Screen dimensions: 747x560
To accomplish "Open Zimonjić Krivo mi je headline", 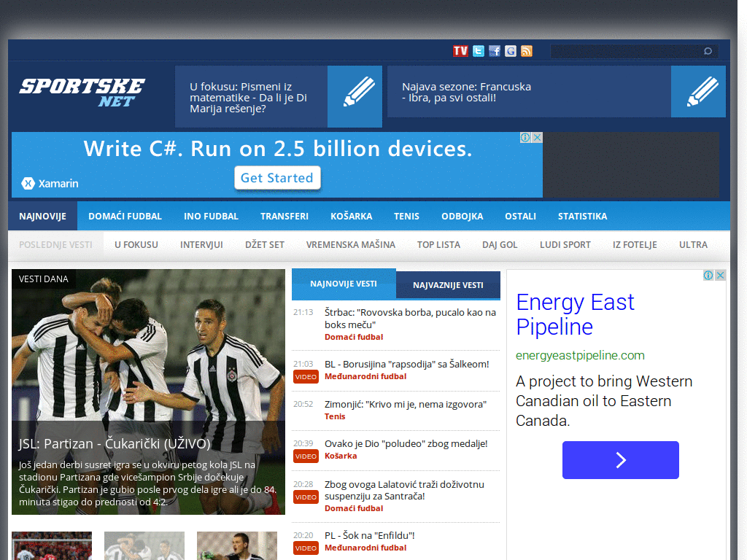I will (x=406, y=404).
